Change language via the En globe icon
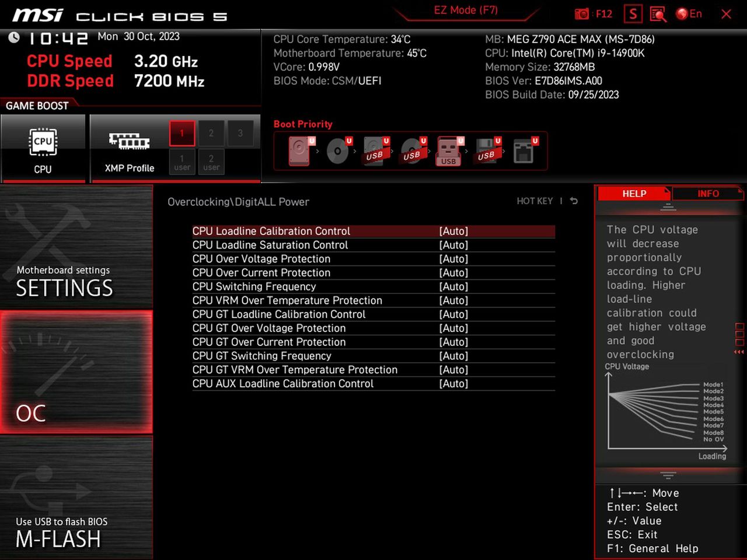 [x=689, y=14]
